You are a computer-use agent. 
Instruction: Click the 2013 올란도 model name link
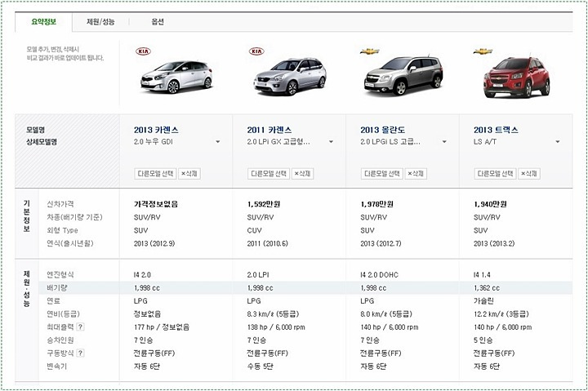click(382, 130)
